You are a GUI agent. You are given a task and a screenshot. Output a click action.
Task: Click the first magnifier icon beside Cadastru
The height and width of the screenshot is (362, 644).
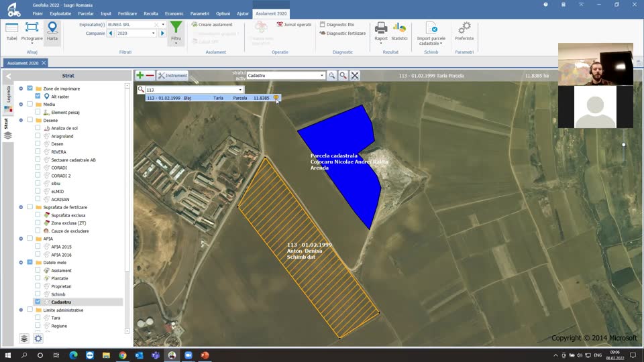pos(332,76)
